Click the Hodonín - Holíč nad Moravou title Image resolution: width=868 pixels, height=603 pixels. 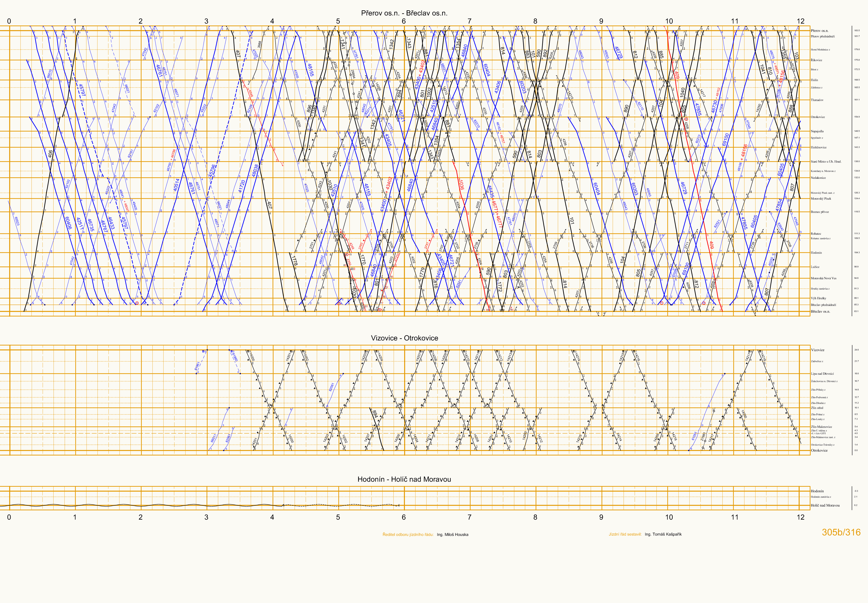click(404, 480)
